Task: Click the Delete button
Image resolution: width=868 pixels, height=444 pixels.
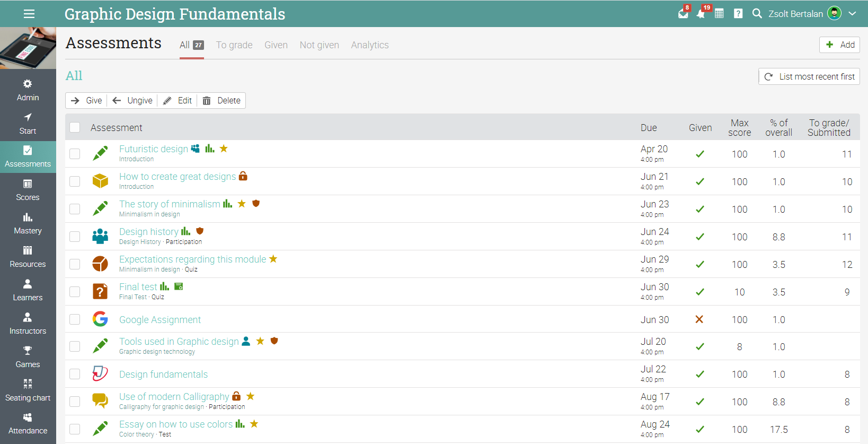Action: (x=222, y=100)
